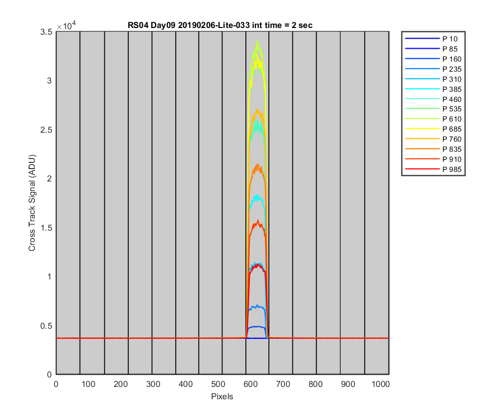Click the cyan P 385 legend line
This screenshot has width=504, height=420.
(x=422, y=89)
